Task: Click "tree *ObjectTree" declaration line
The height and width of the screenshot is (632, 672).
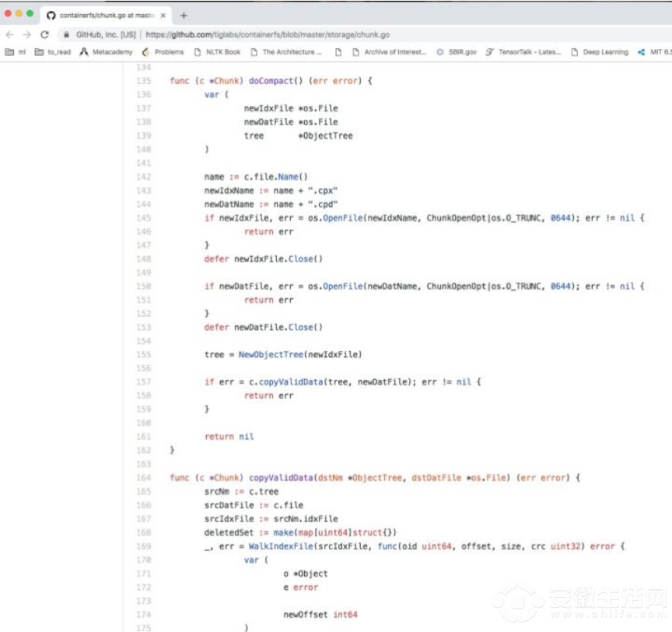Action: [x=299, y=135]
